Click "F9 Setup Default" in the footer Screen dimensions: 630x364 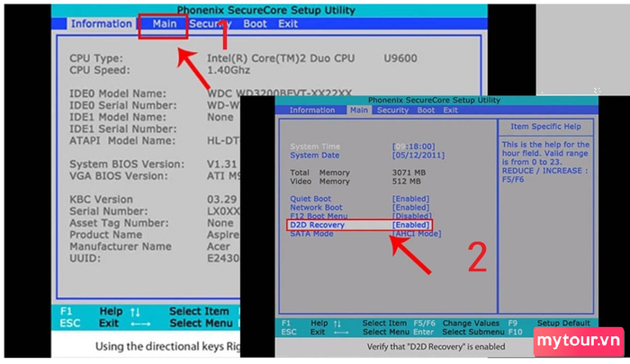pos(549,323)
